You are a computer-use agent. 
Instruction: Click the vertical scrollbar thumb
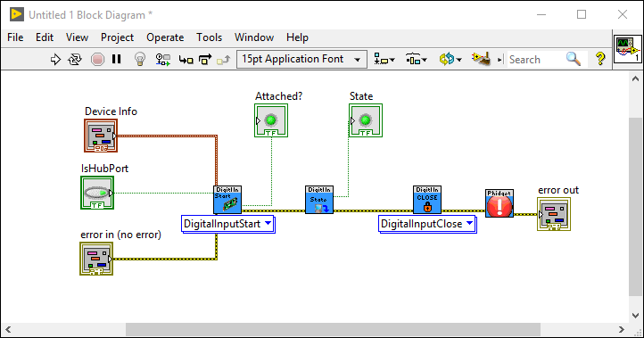(635, 206)
